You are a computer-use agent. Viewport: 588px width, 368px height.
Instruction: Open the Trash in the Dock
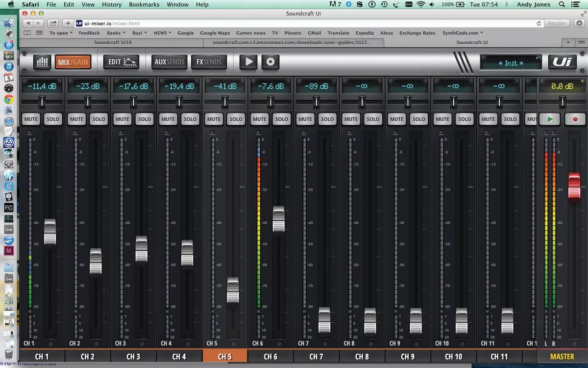pos(9,354)
